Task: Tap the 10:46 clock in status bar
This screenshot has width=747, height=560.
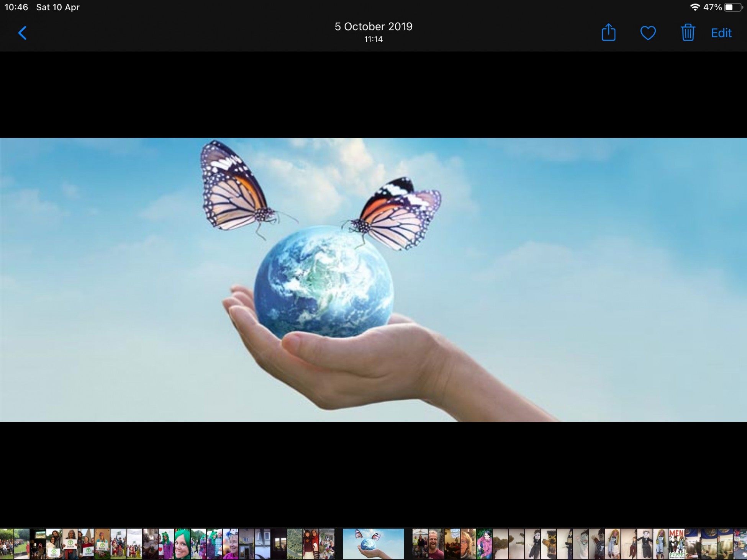Action: click(16, 7)
